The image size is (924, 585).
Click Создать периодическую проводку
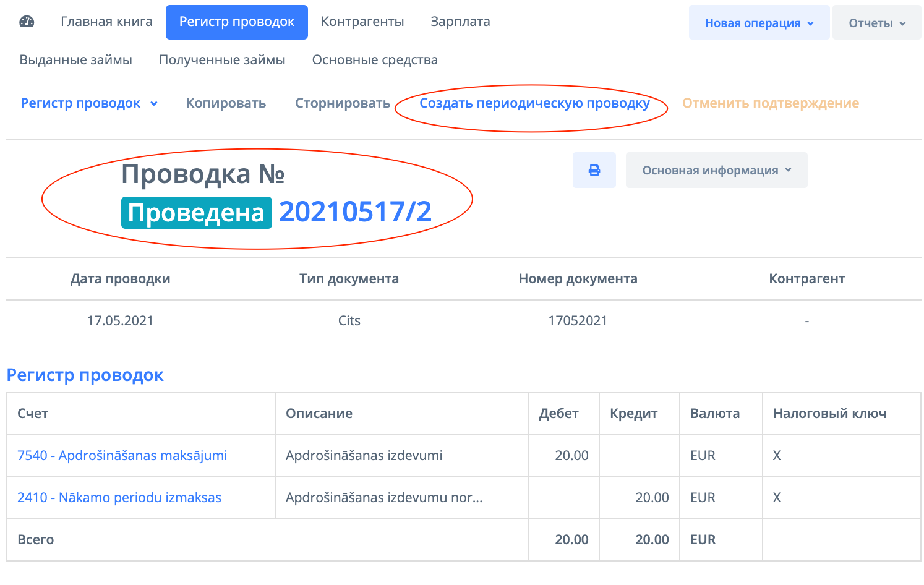(534, 103)
